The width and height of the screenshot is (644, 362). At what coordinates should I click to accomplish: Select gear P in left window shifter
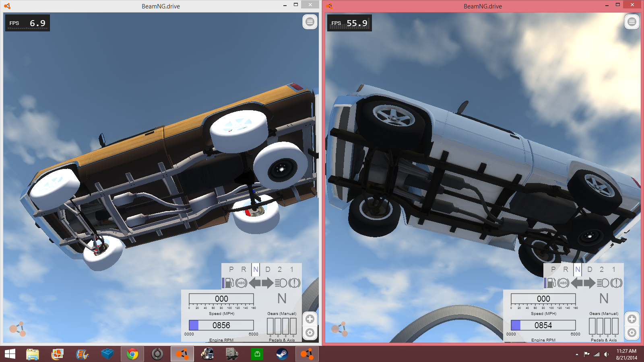click(231, 269)
